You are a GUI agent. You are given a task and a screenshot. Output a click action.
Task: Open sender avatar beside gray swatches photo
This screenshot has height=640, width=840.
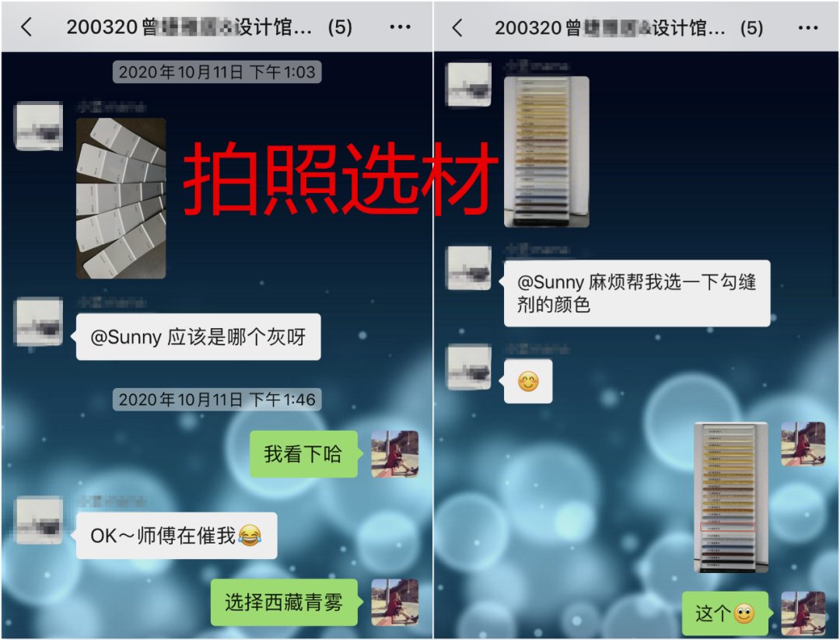pos(39,126)
